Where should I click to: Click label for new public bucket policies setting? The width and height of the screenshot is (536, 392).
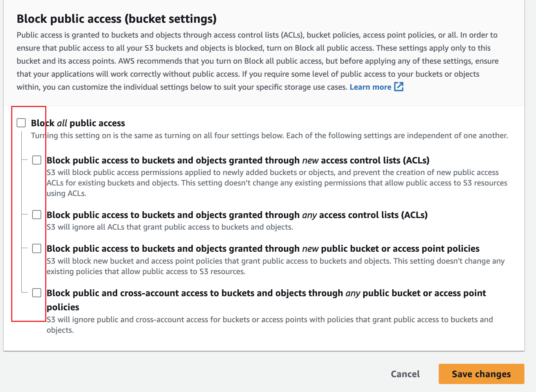tap(263, 249)
